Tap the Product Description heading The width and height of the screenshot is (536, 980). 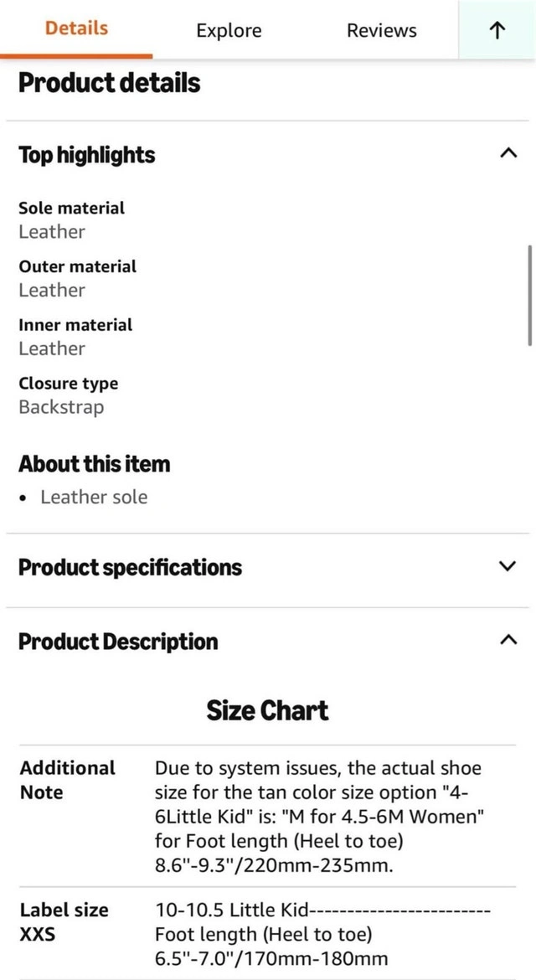(118, 642)
